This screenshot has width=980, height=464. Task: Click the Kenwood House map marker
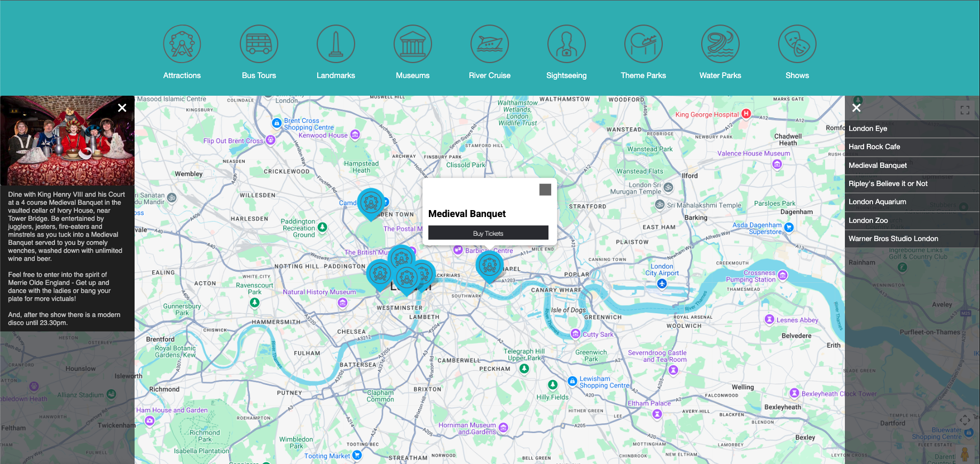pyautogui.click(x=355, y=135)
